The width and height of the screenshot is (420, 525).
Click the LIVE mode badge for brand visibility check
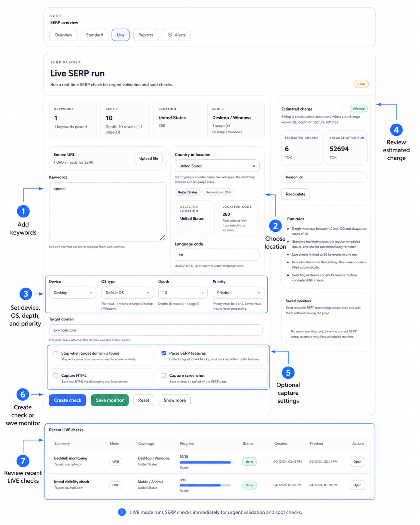point(116,485)
